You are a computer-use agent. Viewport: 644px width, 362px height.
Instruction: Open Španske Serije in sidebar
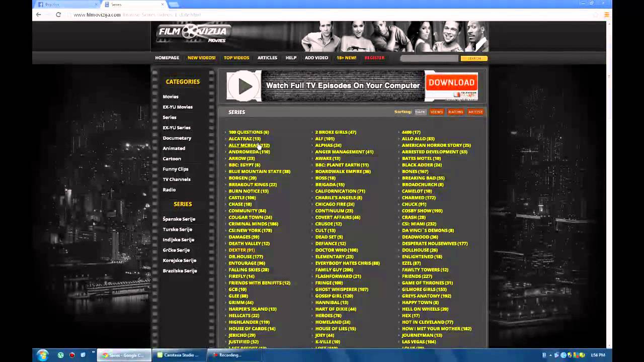pos(179,219)
